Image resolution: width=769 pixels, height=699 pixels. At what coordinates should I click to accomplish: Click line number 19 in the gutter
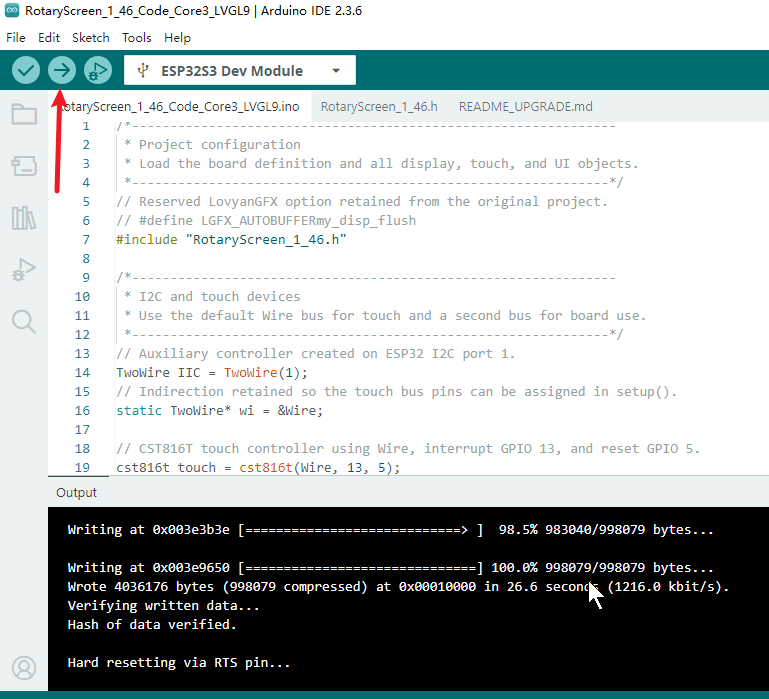point(82,467)
